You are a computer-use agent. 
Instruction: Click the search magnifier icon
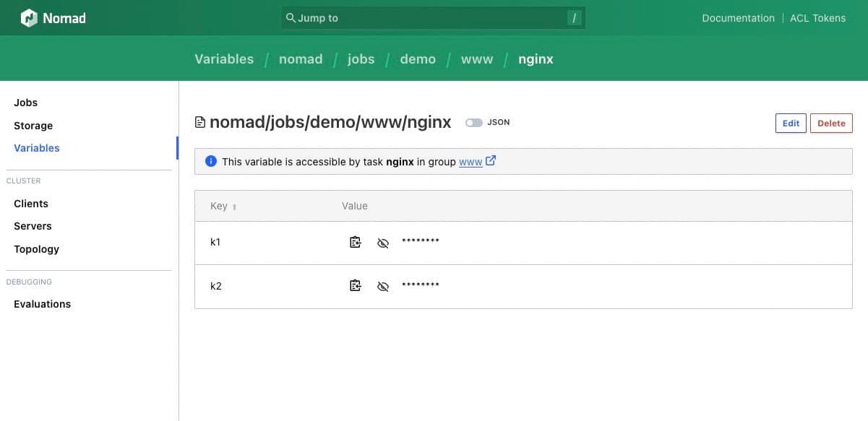(291, 18)
